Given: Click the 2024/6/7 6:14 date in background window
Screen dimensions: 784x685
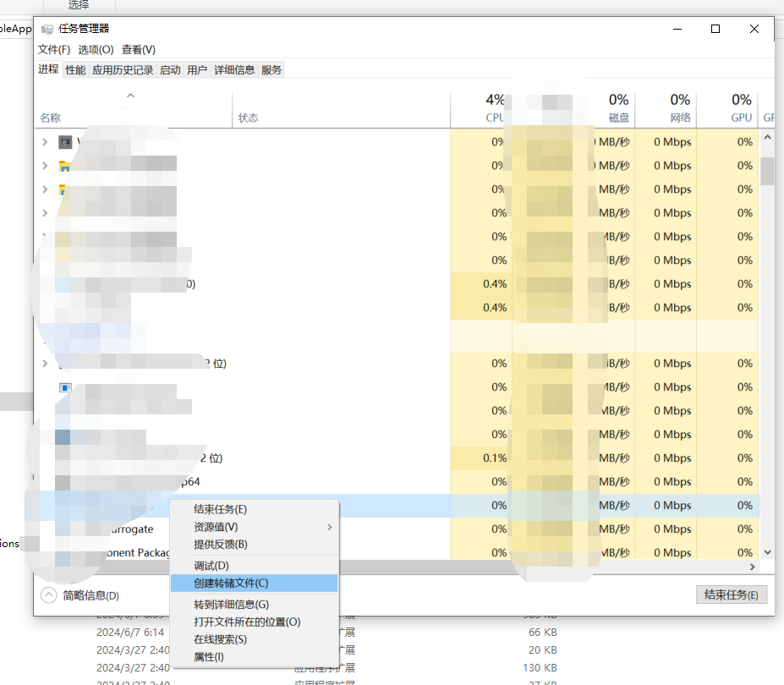Looking at the screenshot, I should point(130,633).
